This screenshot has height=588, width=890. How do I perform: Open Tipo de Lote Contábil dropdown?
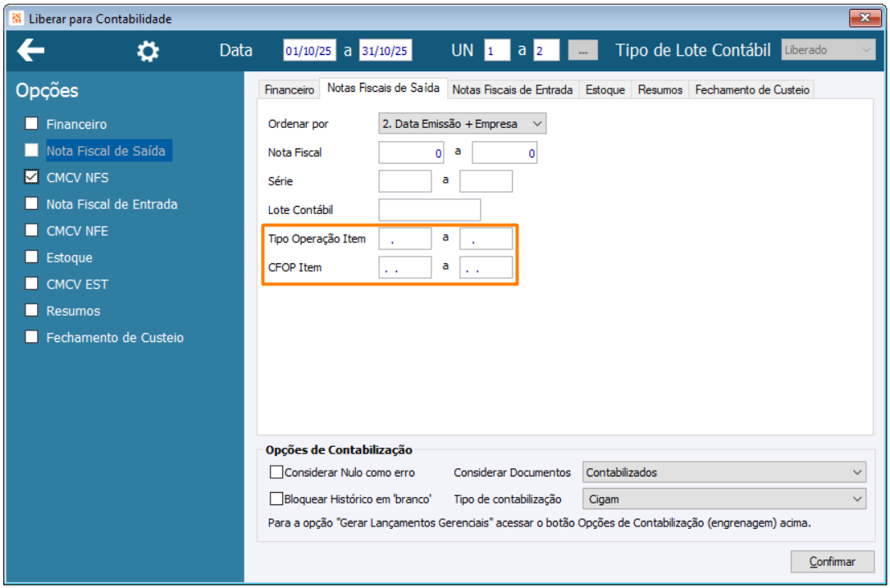(828, 50)
